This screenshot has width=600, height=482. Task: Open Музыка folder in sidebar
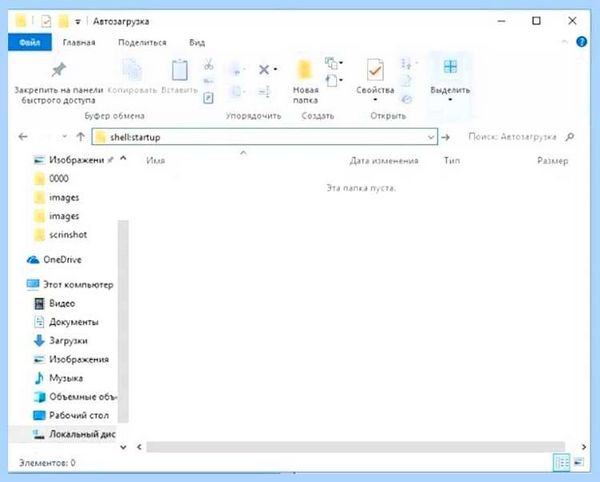point(58,378)
